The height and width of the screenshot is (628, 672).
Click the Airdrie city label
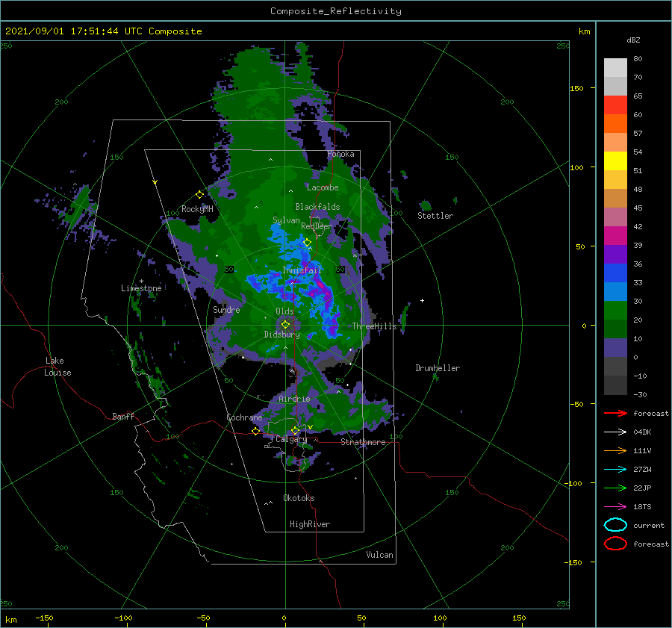coord(294,399)
